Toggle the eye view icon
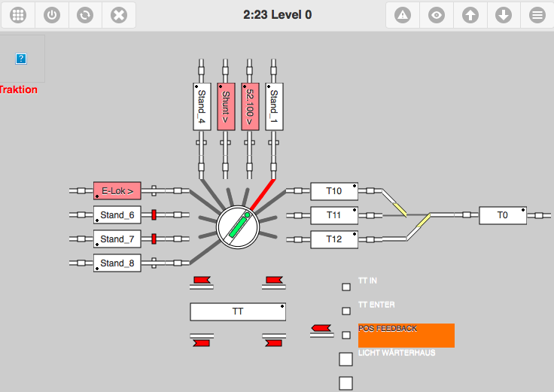The image size is (554, 392). 437,15
